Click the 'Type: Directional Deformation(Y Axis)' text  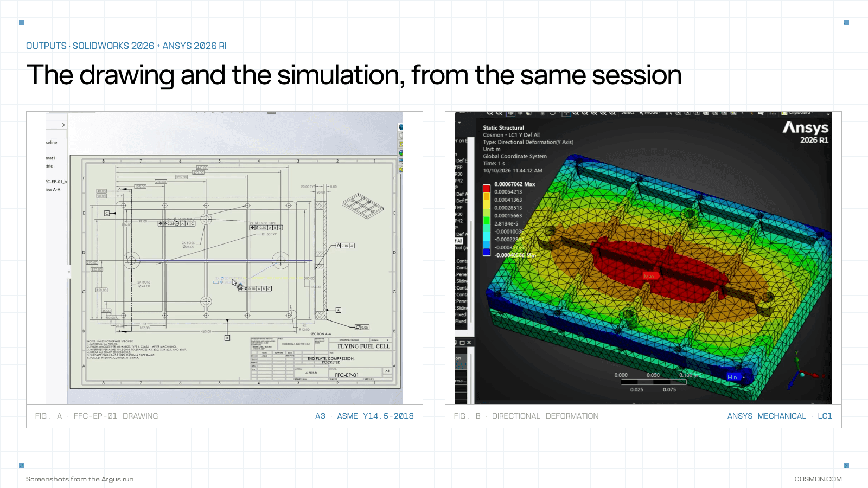[528, 142]
